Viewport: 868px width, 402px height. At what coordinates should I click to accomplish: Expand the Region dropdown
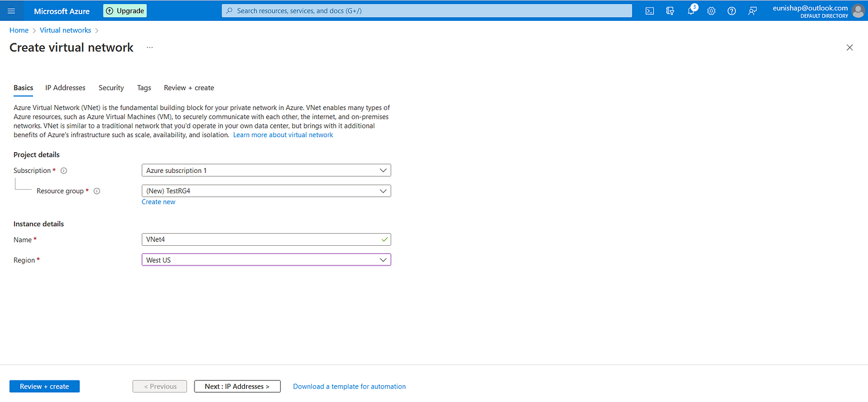[266, 260]
